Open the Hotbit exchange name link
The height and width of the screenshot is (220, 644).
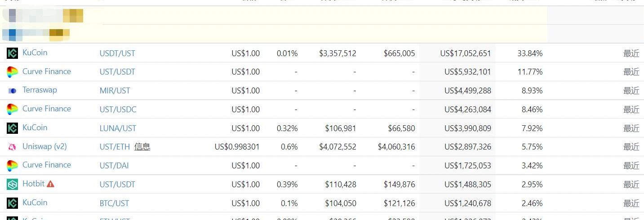tap(34, 184)
